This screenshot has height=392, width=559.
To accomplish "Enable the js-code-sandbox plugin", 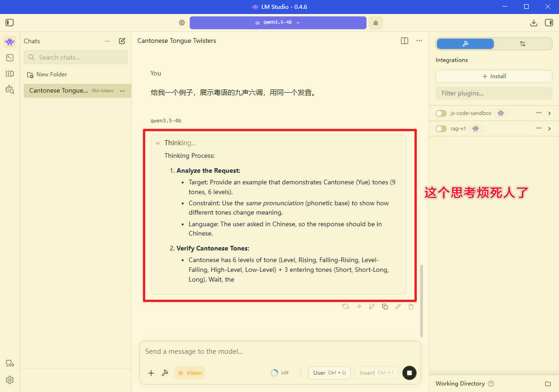I will [441, 113].
